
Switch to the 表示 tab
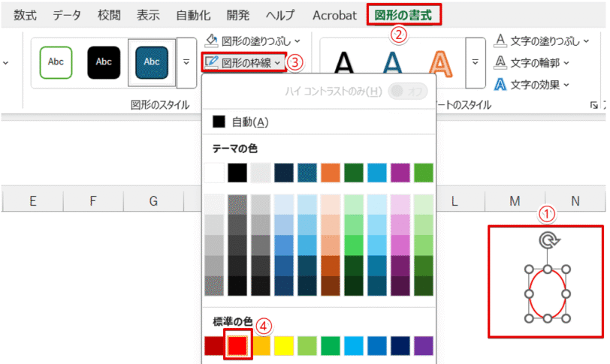pyautogui.click(x=148, y=15)
